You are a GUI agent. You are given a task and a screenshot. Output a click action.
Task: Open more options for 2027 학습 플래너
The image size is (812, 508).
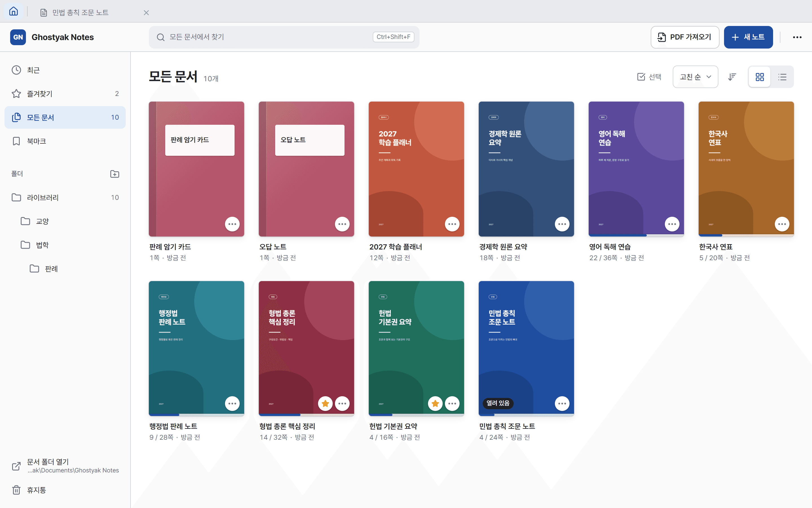pos(452,224)
